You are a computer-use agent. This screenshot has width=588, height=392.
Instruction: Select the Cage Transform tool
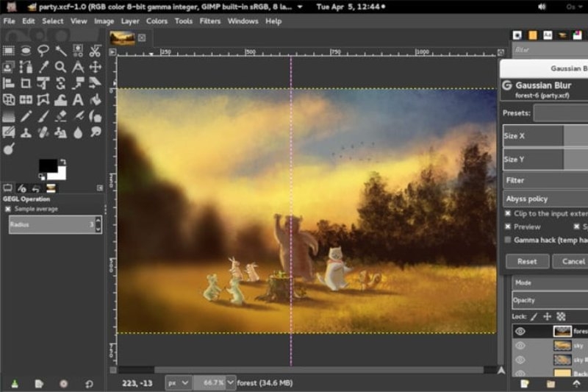(x=43, y=100)
